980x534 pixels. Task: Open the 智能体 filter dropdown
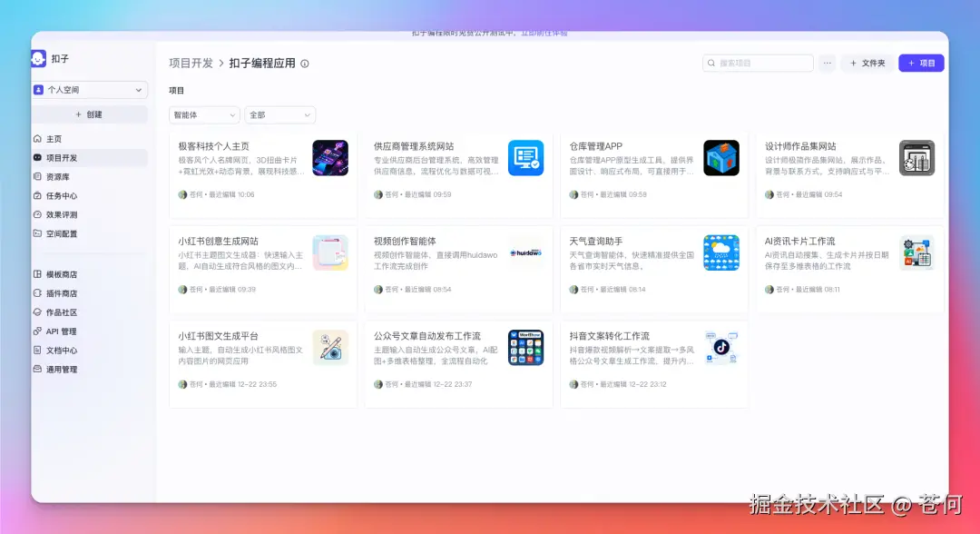tap(203, 114)
